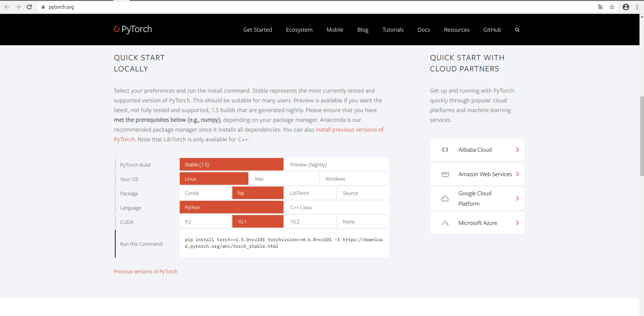Click the 'Your OS' row label
The width and height of the screenshot is (644, 316).
129,179
